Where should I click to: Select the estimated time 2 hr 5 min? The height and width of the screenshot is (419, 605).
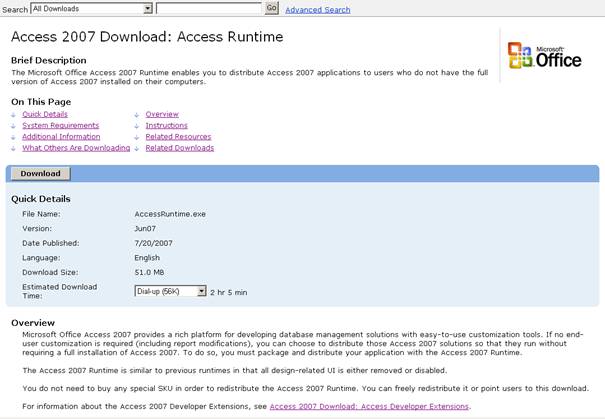228,292
